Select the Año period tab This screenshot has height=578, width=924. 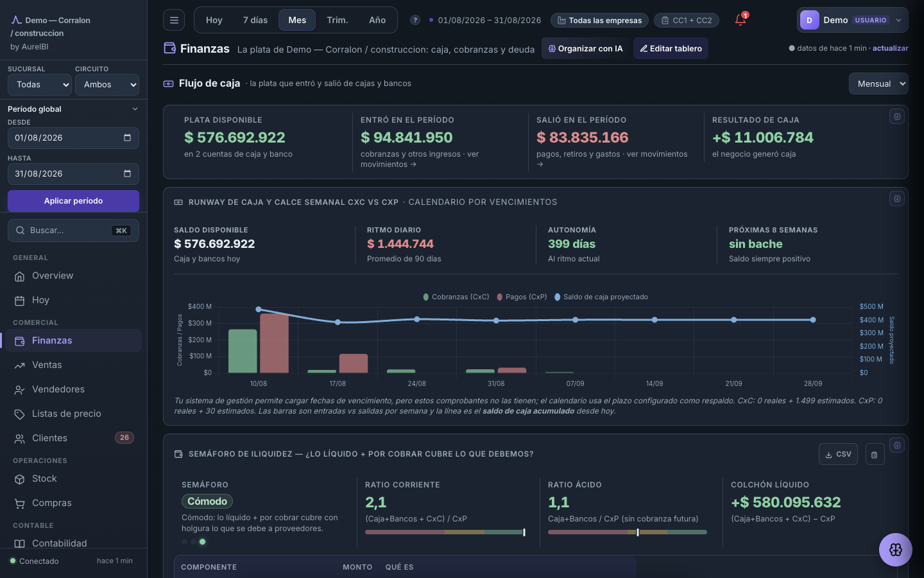377,20
